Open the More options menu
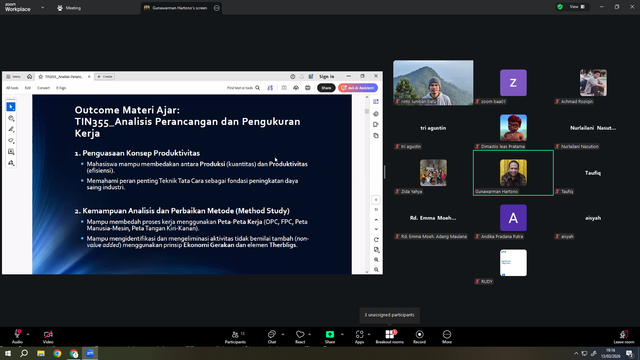This screenshot has height=360, width=640. click(x=447, y=337)
